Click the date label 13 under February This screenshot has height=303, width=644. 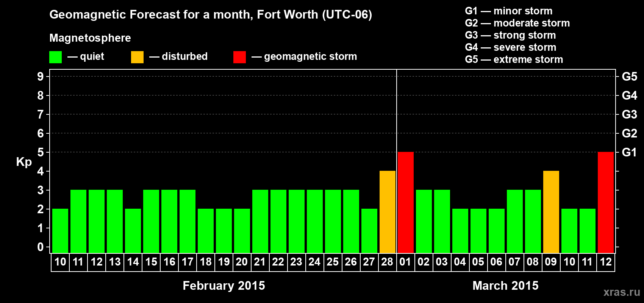(115, 262)
